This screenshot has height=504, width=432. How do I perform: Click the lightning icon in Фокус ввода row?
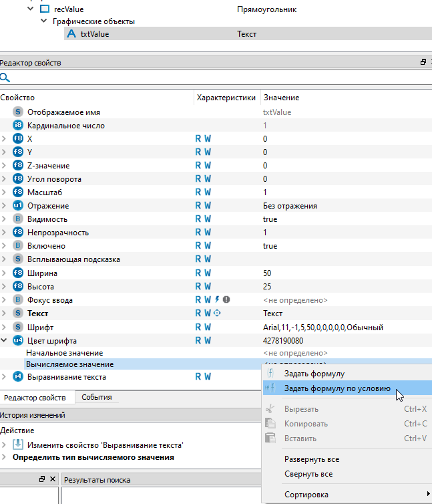click(217, 299)
